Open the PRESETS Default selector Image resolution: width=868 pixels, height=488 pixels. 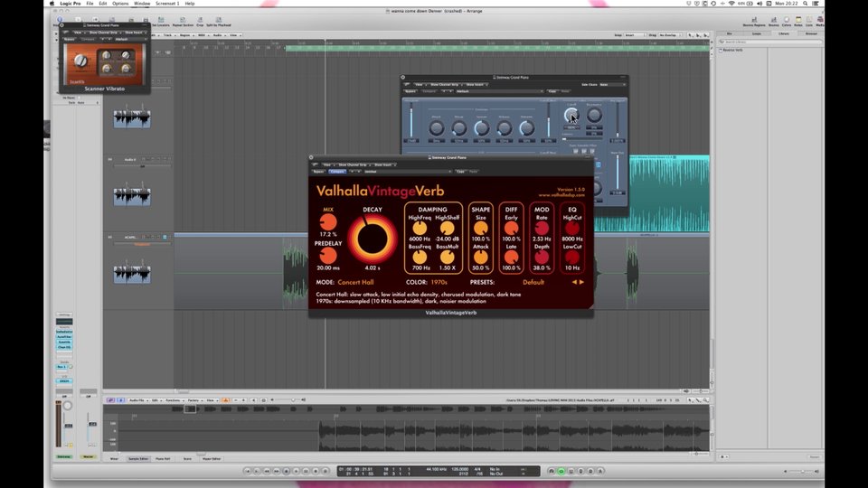[x=533, y=282]
